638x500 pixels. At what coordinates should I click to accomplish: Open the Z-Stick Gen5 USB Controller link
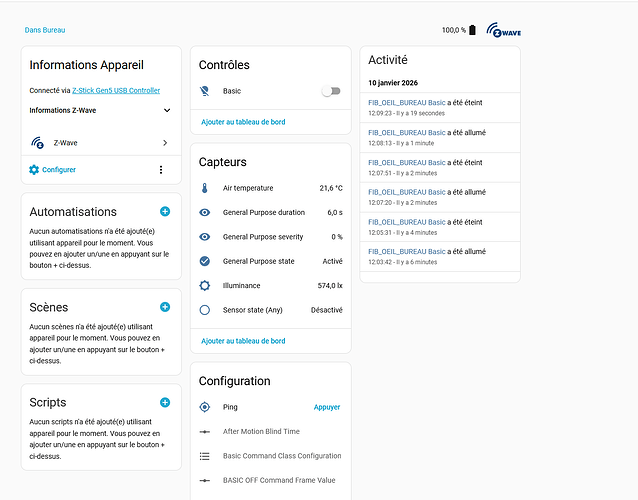pyautogui.click(x=116, y=91)
